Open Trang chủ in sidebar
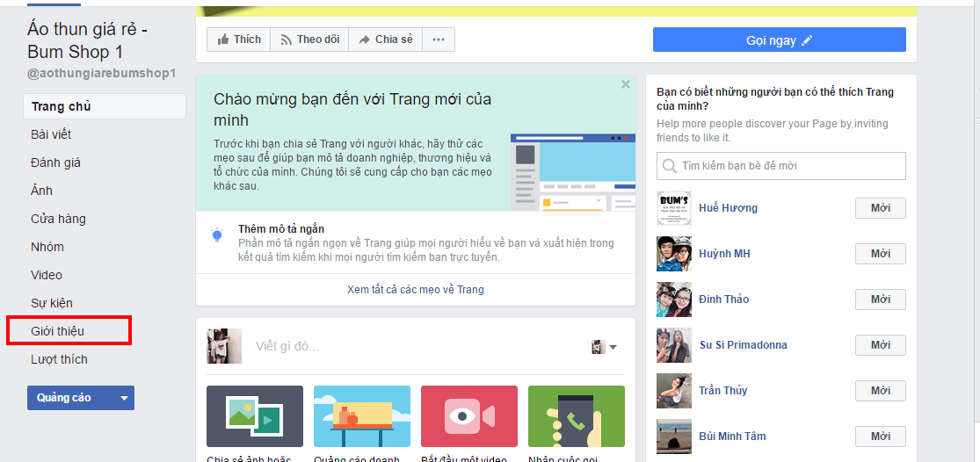Viewport: 980px width, 462px height. (105, 106)
